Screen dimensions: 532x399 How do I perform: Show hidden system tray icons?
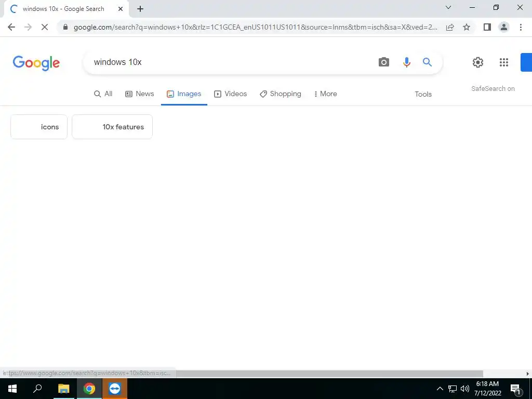point(440,389)
